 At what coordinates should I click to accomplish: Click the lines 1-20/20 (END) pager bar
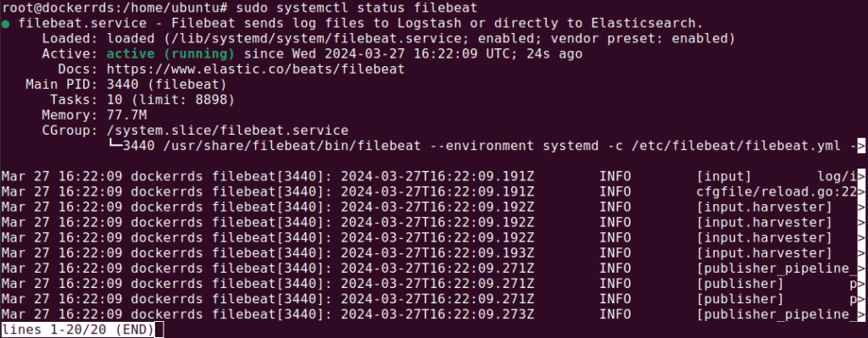[78, 330]
